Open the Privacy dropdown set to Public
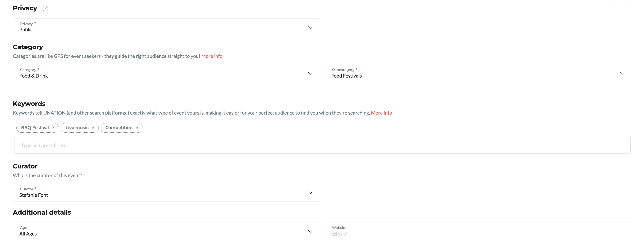Screen dimensions: 644x246 pos(167,27)
